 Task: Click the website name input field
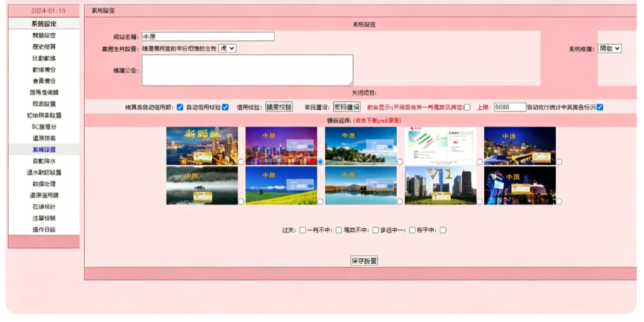click(x=208, y=36)
